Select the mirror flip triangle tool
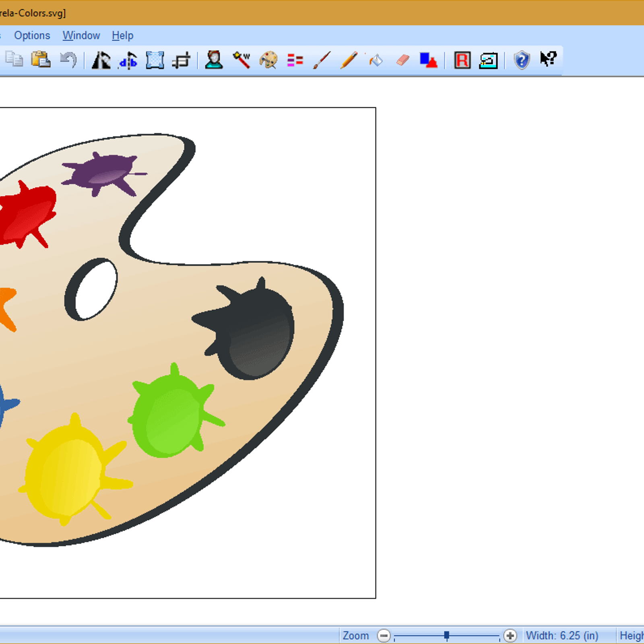This screenshot has height=644, width=644. point(101,60)
